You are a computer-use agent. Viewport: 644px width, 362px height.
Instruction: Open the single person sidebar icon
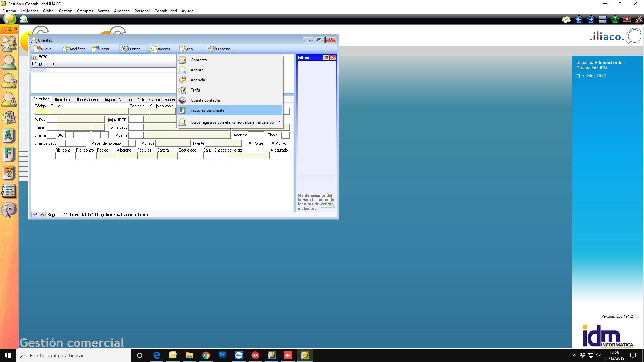click(x=9, y=62)
